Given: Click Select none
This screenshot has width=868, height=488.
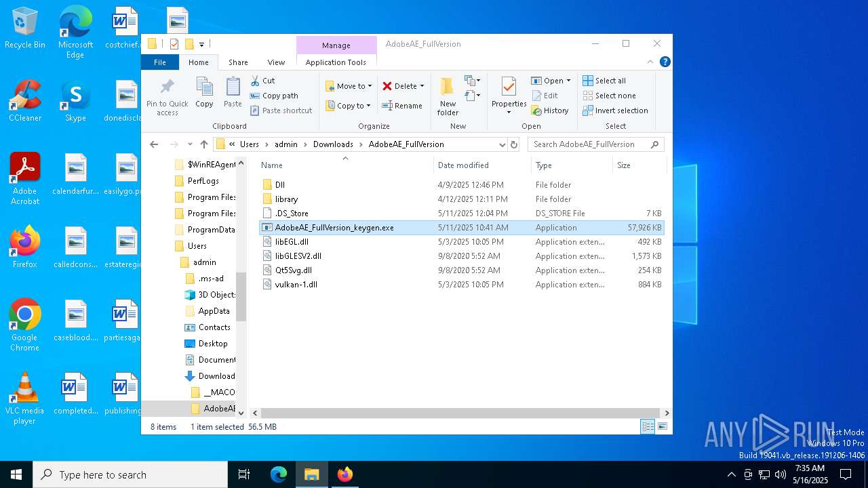Looking at the screenshot, I should click(609, 96).
